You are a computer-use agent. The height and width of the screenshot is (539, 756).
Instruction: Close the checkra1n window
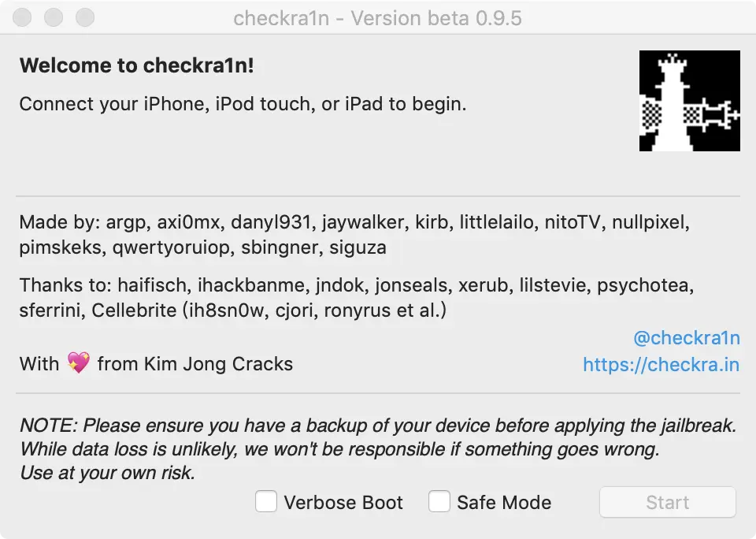(x=22, y=17)
